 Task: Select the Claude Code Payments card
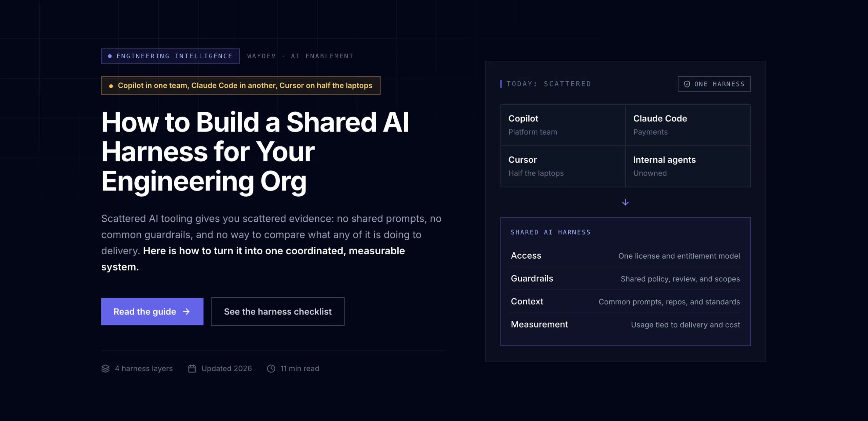[x=688, y=125]
